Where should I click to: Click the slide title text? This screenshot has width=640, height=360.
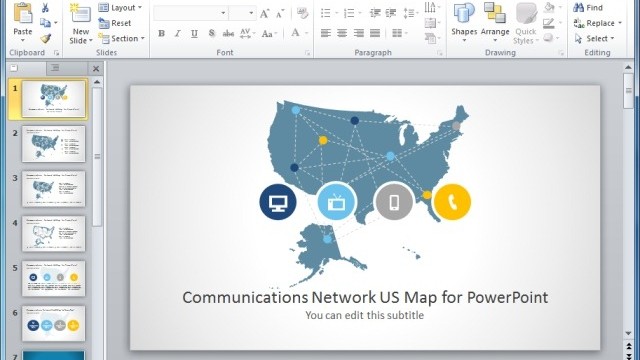click(x=365, y=297)
